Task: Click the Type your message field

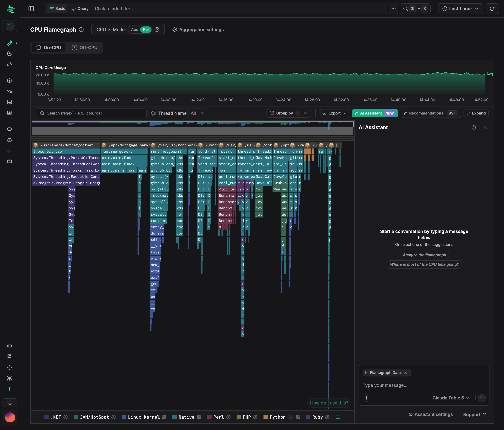Action: pos(424,385)
